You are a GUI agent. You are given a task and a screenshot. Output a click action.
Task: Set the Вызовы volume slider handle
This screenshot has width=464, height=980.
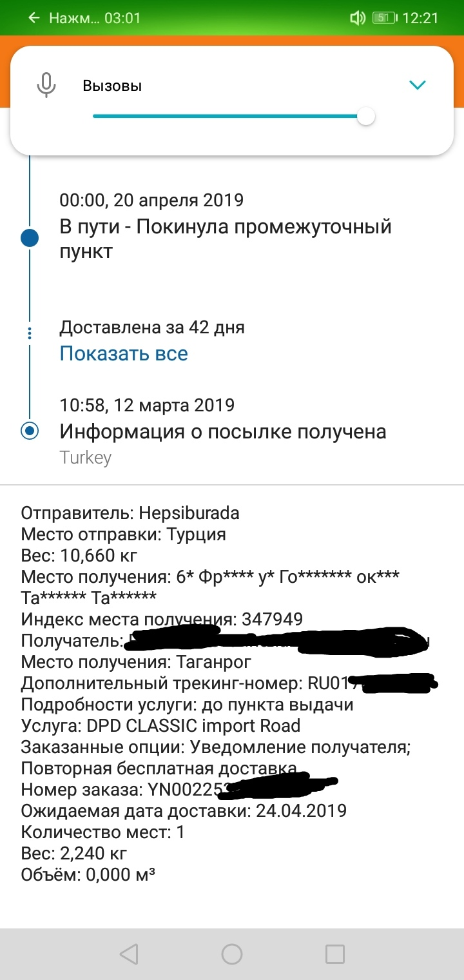(x=366, y=117)
